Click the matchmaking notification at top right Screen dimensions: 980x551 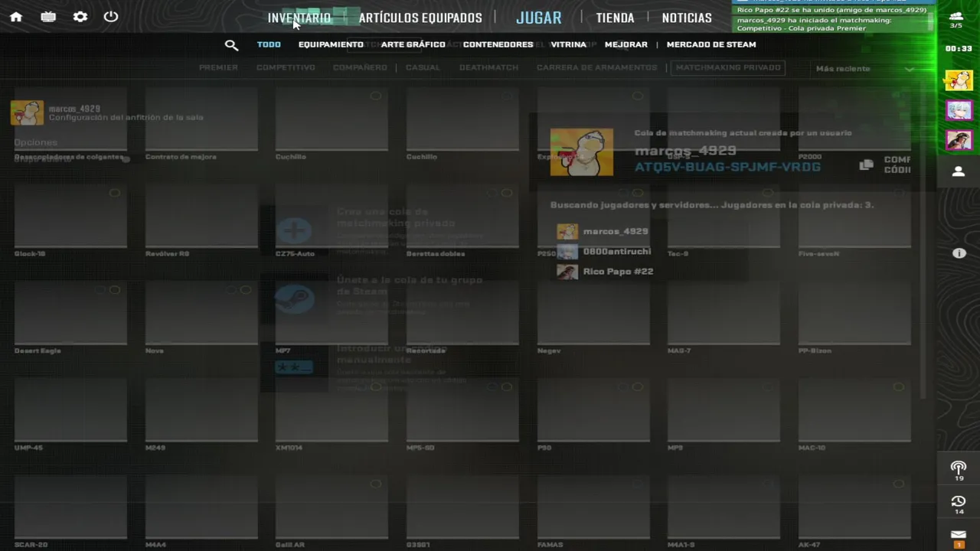click(831, 24)
